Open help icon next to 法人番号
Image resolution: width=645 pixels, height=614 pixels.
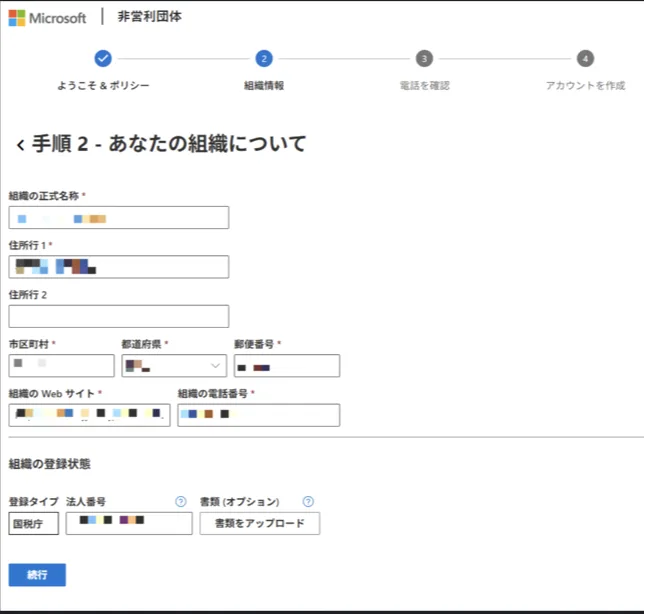(x=181, y=501)
